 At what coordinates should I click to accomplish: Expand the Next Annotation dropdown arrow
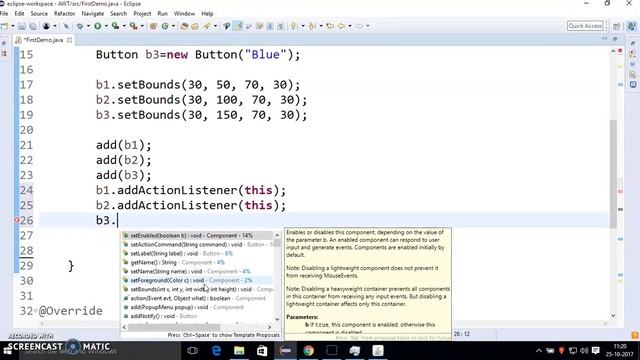303,26
